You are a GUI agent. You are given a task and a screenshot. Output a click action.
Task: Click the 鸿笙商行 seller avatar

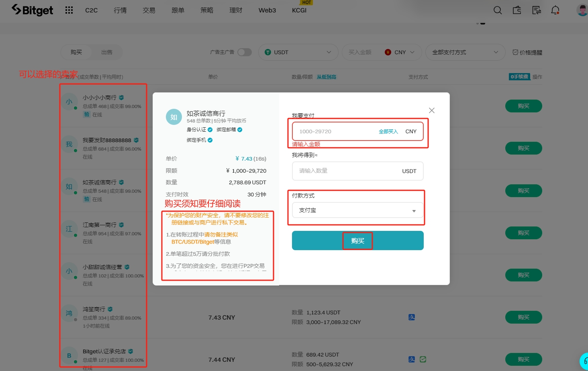click(69, 313)
